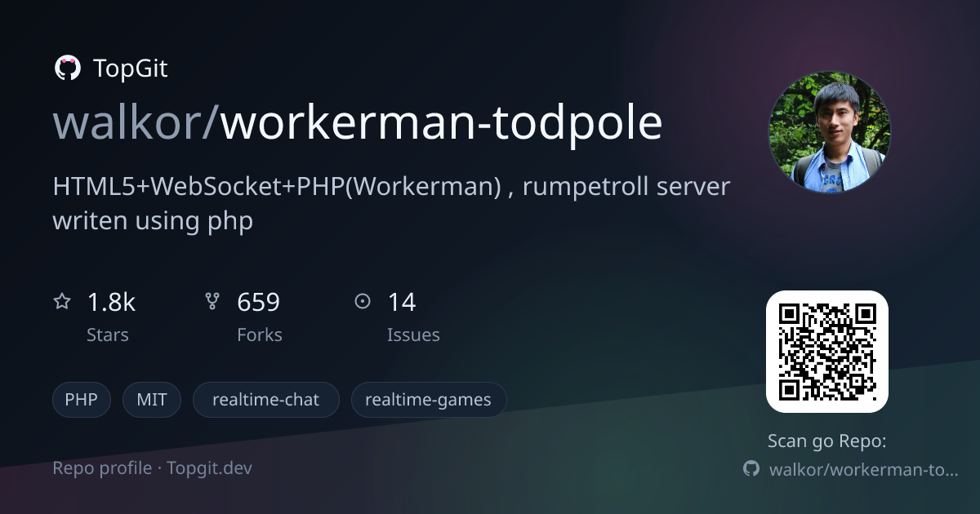This screenshot has width=980, height=514.
Task: Follow the walkor/workerman-to... repo link
Action: pos(864,469)
